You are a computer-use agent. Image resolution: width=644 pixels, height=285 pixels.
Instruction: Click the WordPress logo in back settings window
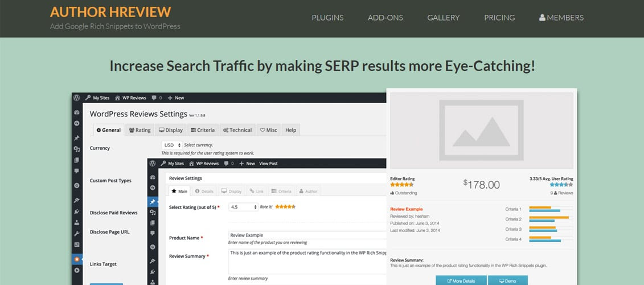[x=76, y=98]
